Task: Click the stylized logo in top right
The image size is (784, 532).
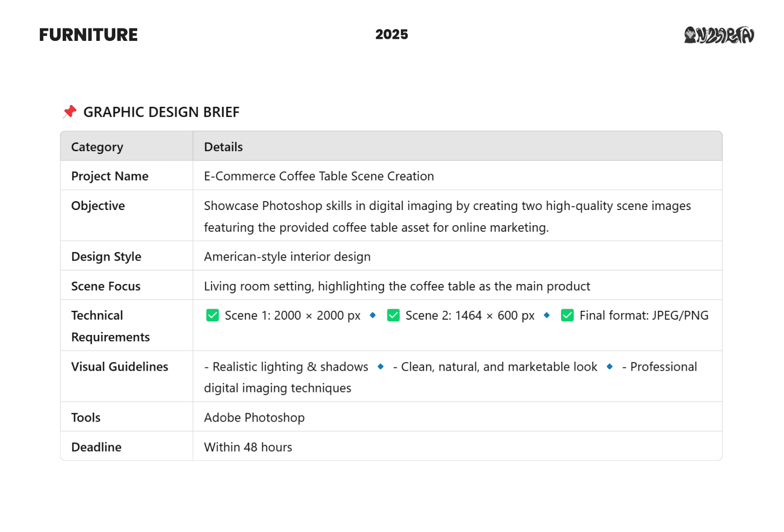Action: tap(719, 35)
